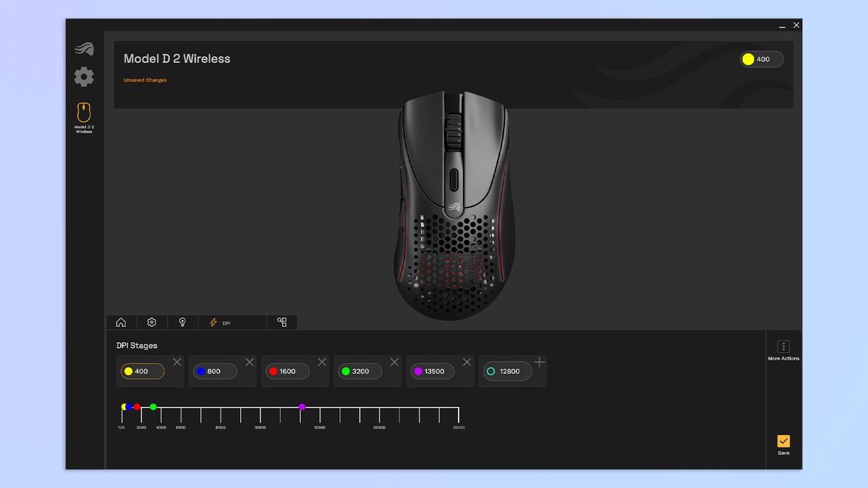Select the yellow 400 DPI stage

tap(142, 371)
